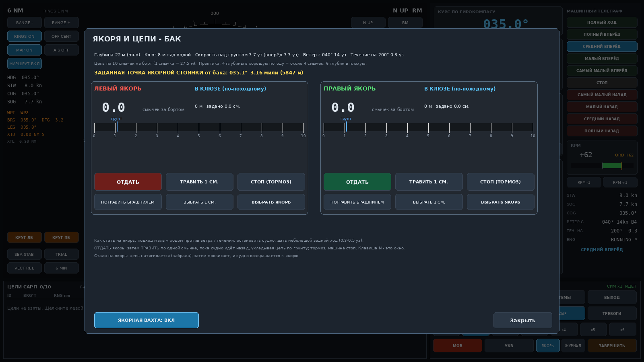Toggle RINGS ON range rings

tap(25, 36)
